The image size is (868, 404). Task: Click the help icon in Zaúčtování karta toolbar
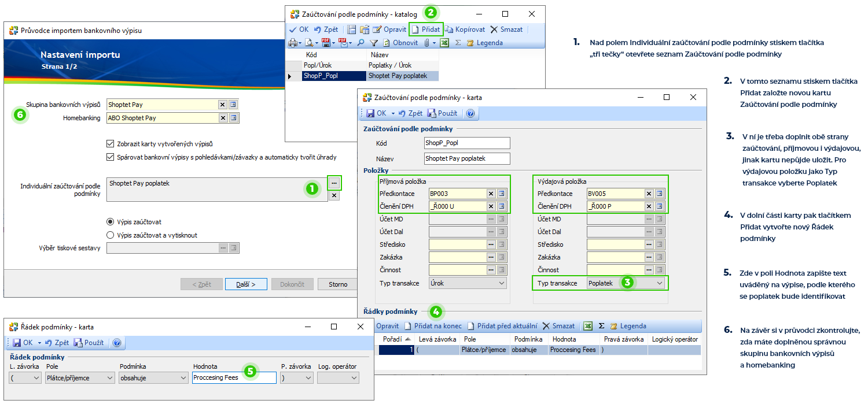click(x=470, y=113)
